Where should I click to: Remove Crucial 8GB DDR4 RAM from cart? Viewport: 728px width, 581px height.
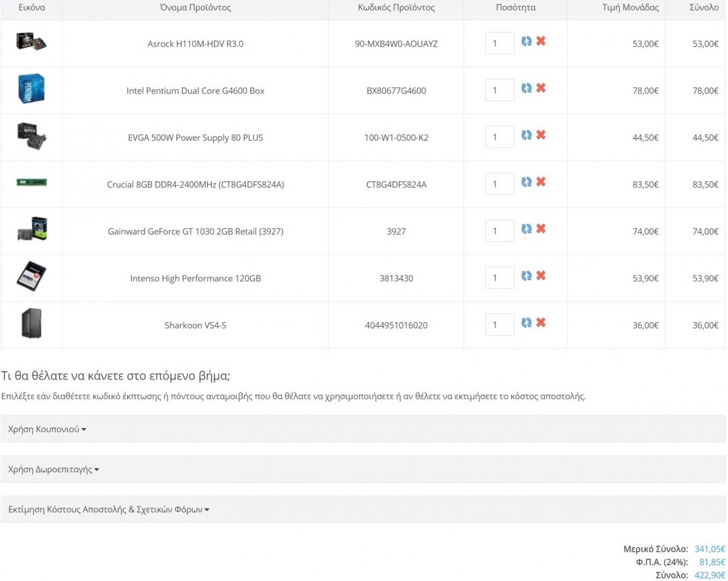pos(541,181)
